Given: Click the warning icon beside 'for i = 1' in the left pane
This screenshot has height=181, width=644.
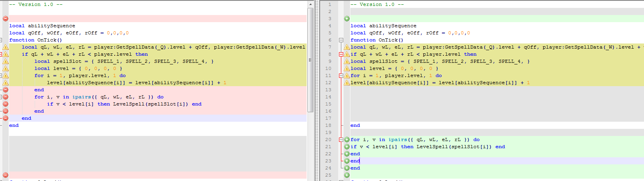Looking at the screenshot, I should click(6, 75).
